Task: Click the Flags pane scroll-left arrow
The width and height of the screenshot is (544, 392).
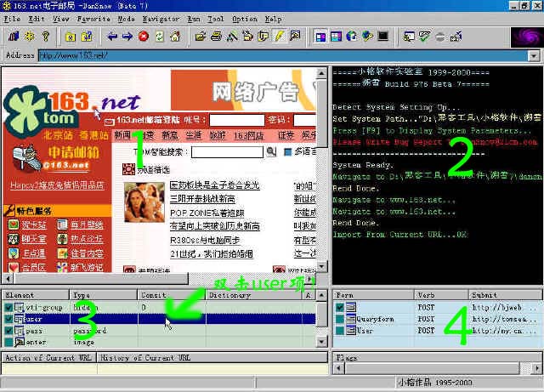Action: [x=339, y=368]
